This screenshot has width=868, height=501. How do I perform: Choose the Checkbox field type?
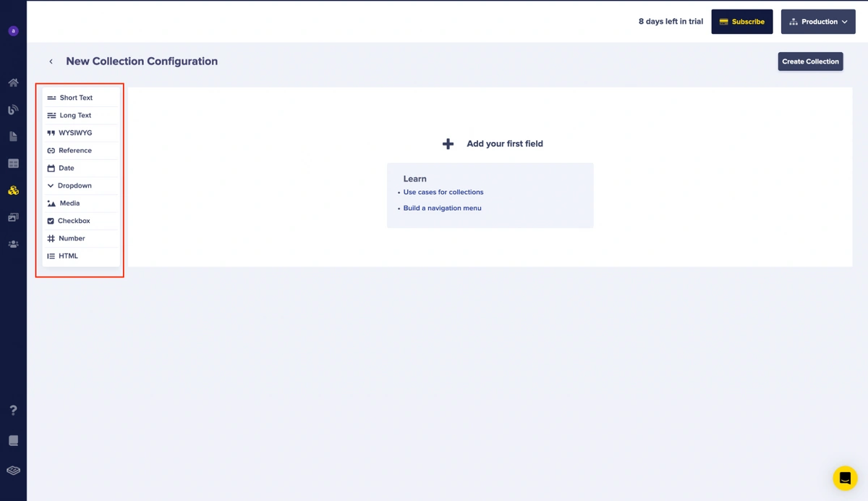pyautogui.click(x=74, y=221)
